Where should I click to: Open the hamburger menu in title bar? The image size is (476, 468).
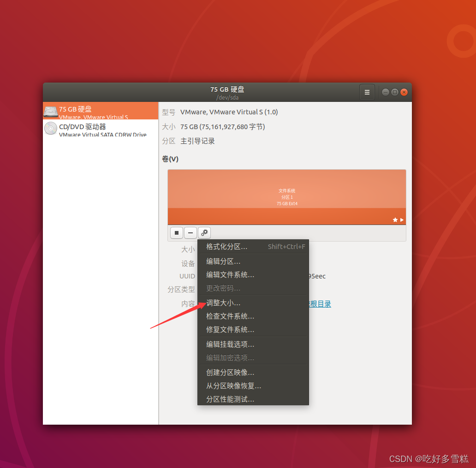tap(367, 92)
